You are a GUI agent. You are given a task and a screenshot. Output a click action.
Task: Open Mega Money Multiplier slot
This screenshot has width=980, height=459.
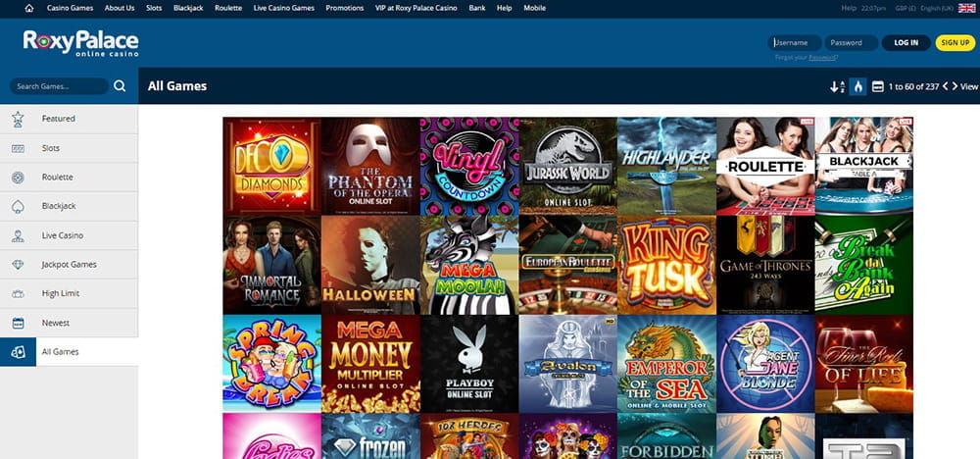(x=370, y=364)
